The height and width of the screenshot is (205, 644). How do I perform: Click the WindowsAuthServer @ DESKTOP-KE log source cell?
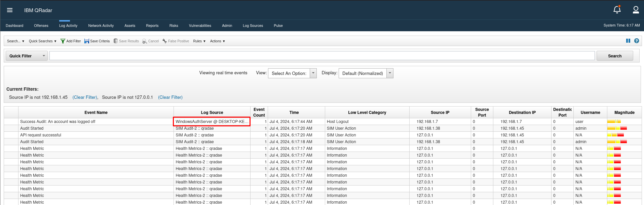click(x=212, y=122)
